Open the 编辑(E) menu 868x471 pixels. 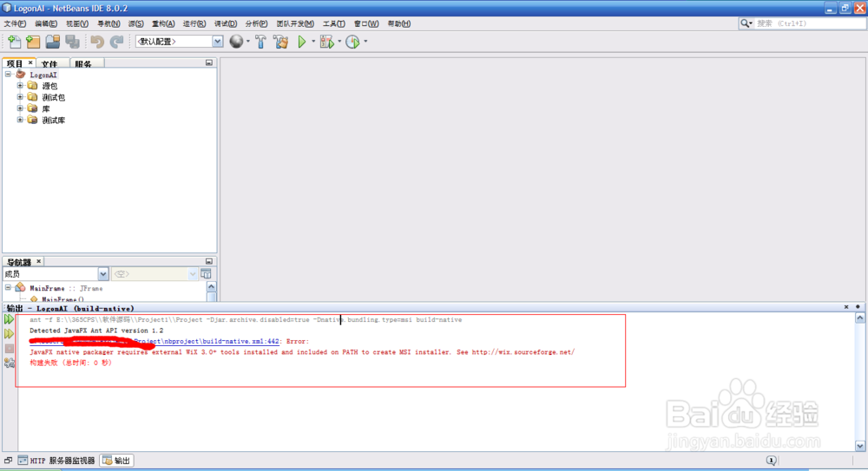(x=46, y=23)
